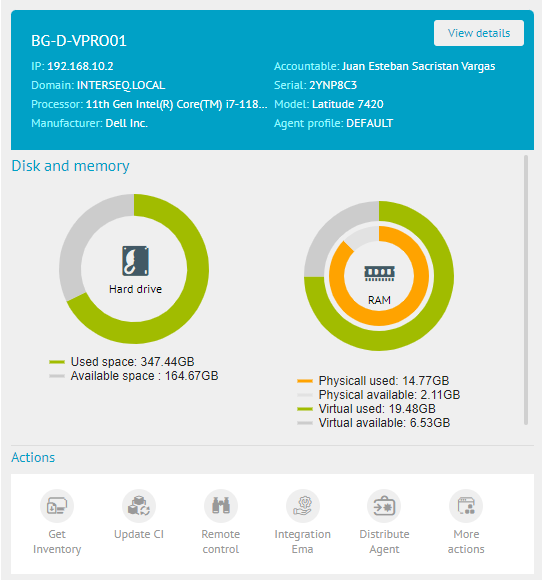
Task: Toggle Virtual available legend entry
Action: pos(374,423)
